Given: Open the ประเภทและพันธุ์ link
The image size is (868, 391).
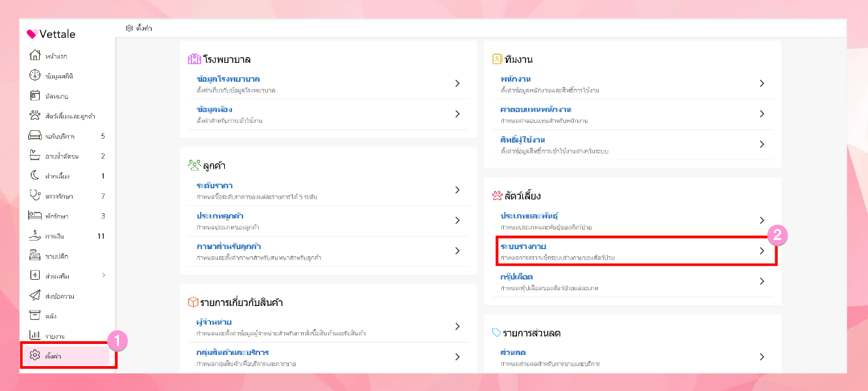Looking at the screenshot, I should tap(529, 216).
